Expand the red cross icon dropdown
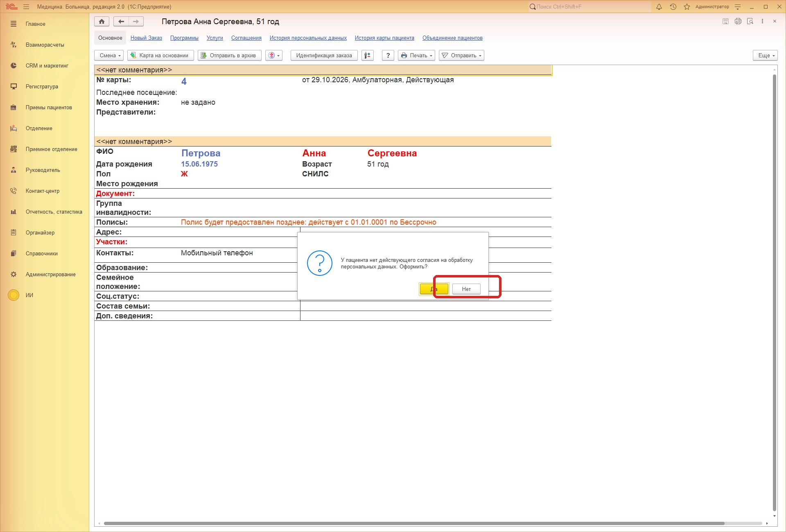The height and width of the screenshot is (532, 786). pyautogui.click(x=274, y=56)
